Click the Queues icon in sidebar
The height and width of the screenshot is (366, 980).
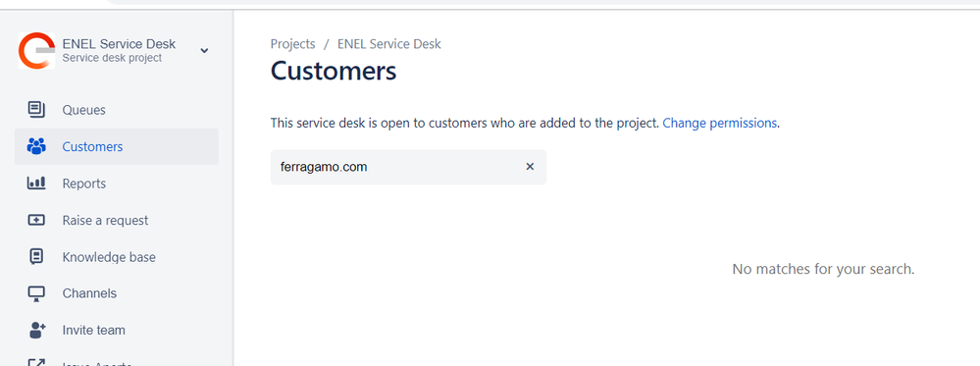click(37, 110)
